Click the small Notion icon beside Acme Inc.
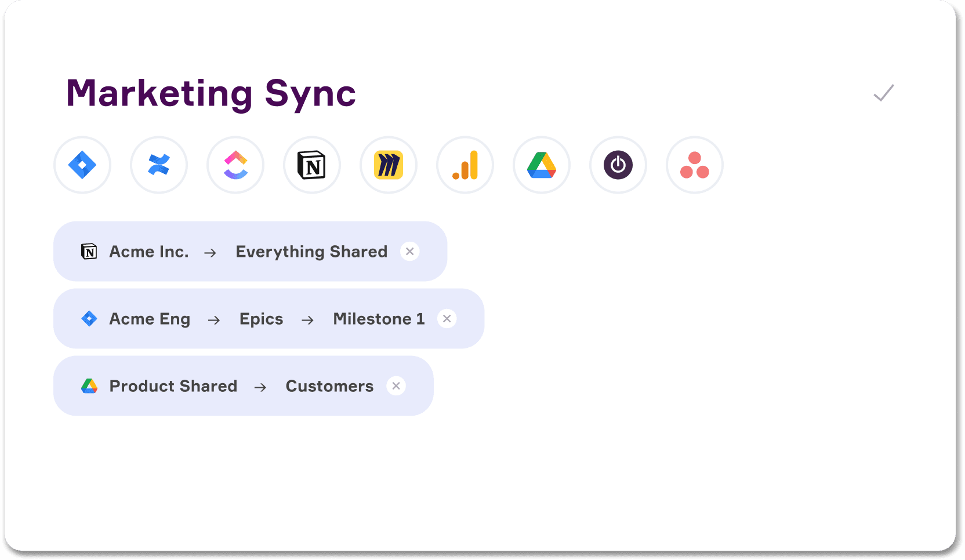This screenshot has width=965, height=560. tap(89, 252)
